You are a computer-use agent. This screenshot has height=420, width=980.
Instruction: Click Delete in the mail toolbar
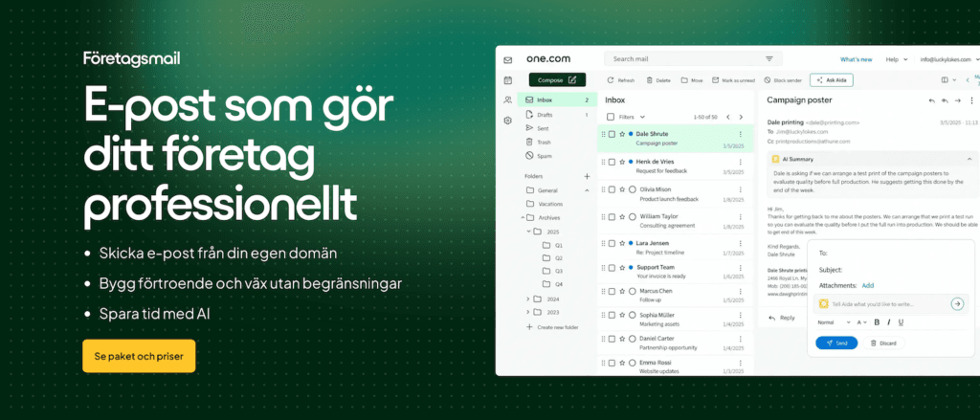pyautogui.click(x=658, y=80)
